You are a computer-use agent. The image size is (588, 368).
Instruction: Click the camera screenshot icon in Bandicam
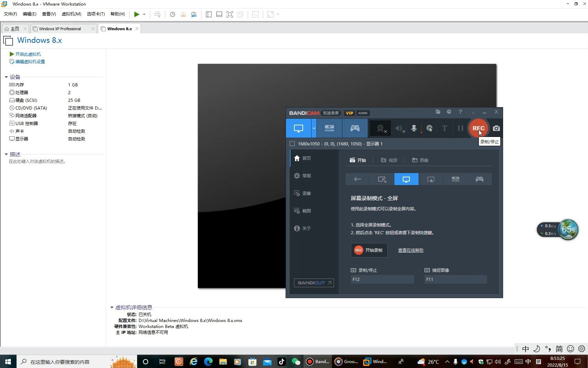coord(496,128)
